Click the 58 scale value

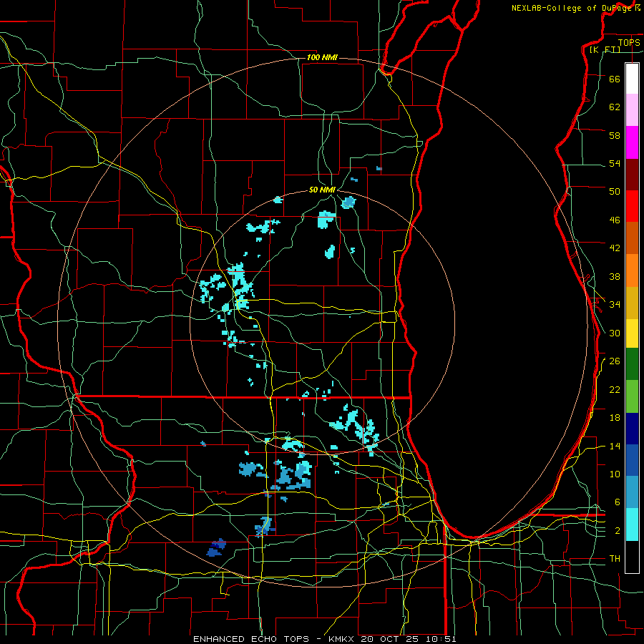(x=615, y=135)
